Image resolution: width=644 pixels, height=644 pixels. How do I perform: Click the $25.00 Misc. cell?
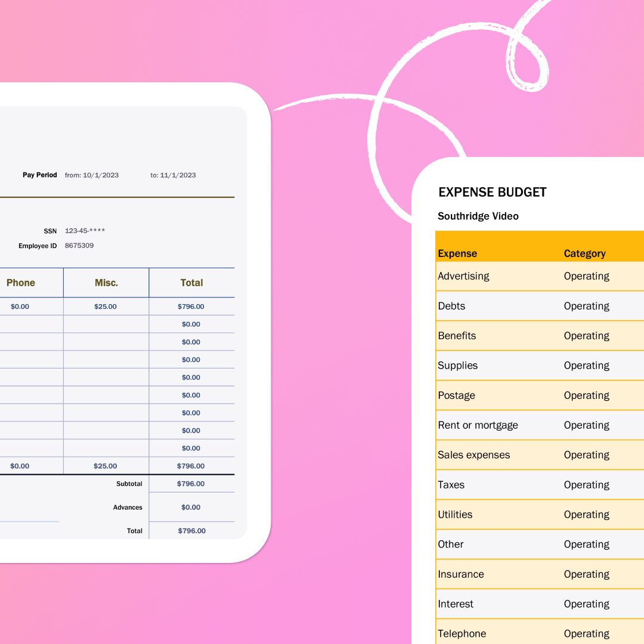pos(105,306)
